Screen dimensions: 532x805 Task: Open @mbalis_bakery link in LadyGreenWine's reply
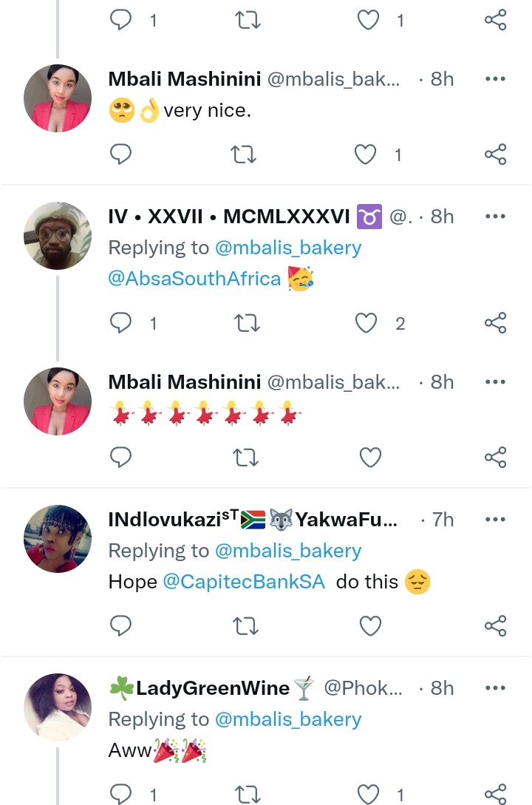[288, 719]
